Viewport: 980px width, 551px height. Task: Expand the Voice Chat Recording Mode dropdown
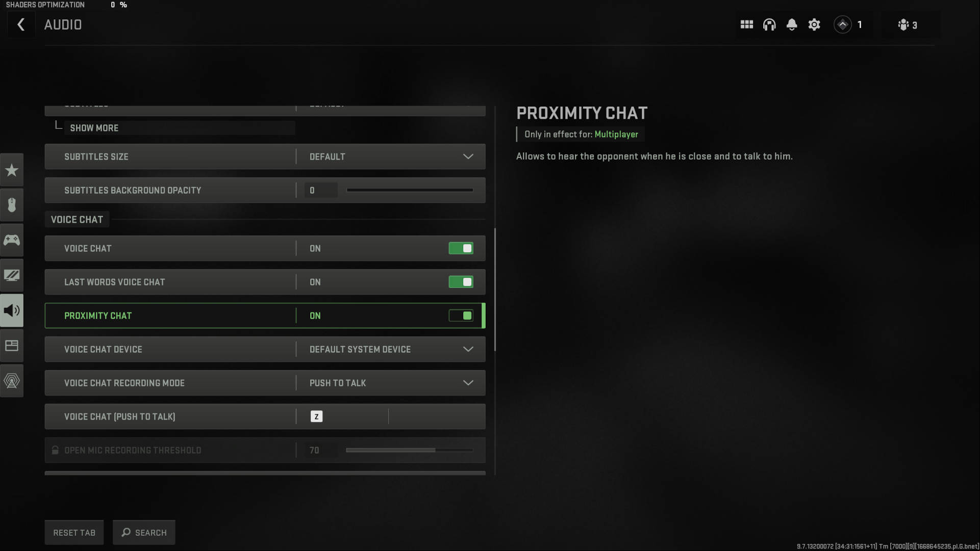pos(391,383)
